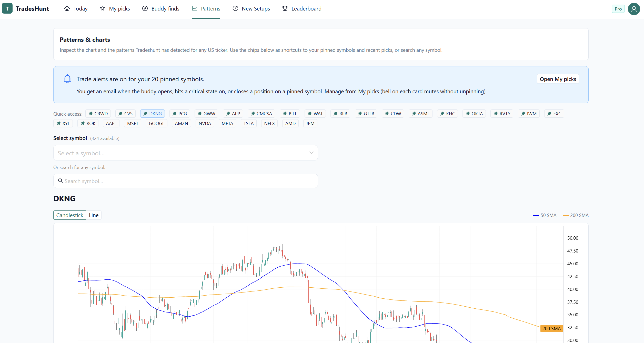Click the pin icon on CRWD chip
The image size is (644, 343).
click(x=91, y=114)
